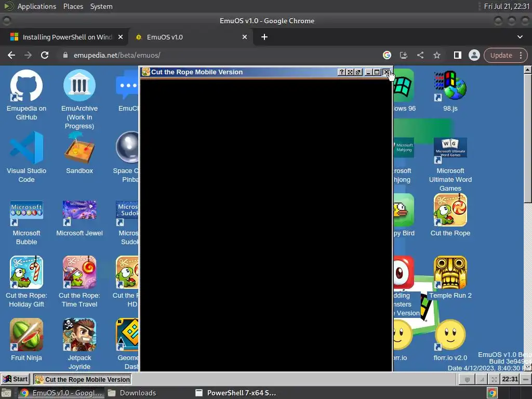Open the Jetpack Joyride game icon

point(79,344)
